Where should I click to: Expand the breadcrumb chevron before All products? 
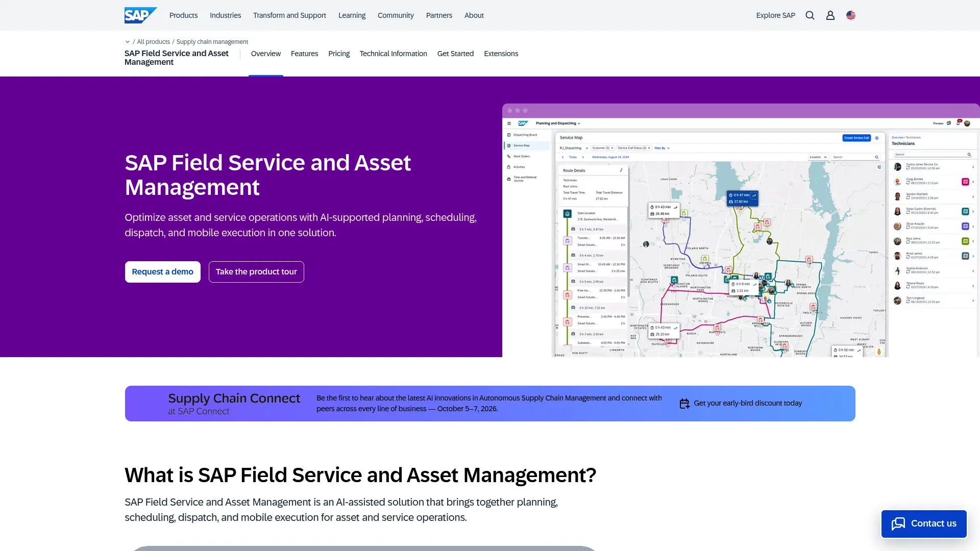pyautogui.click(x=128, y=42)
